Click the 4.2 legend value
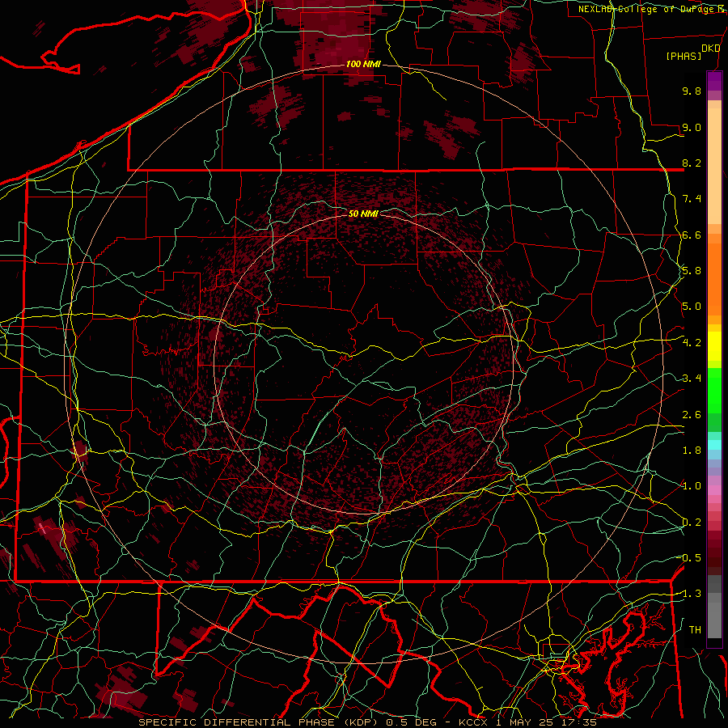This screenshot has width=728, height=728. coord(692,343)
